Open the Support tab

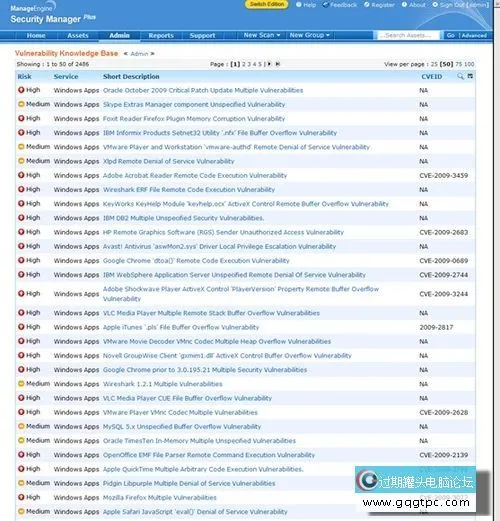(202, 35)
